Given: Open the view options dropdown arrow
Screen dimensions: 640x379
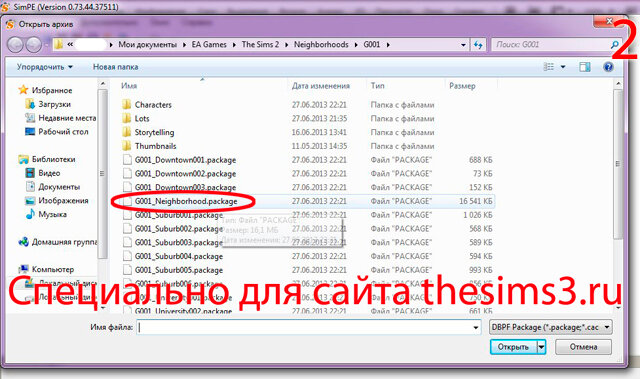Looking at the screenshot, I should [x=563, y=67].
